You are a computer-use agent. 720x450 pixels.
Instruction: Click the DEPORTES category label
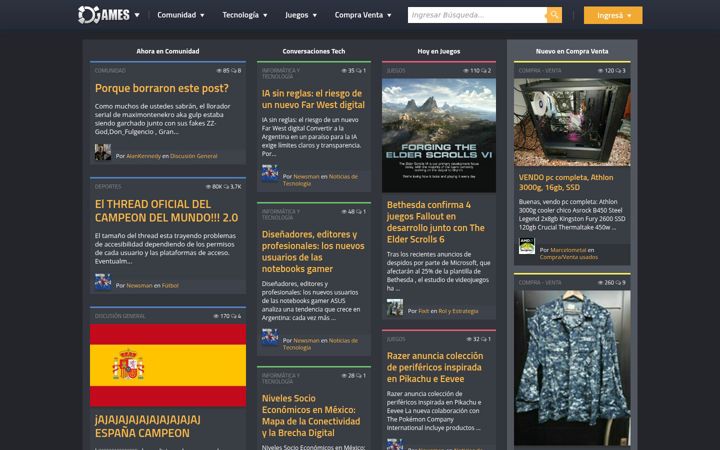pyautogui.click(x=108, y=187)
